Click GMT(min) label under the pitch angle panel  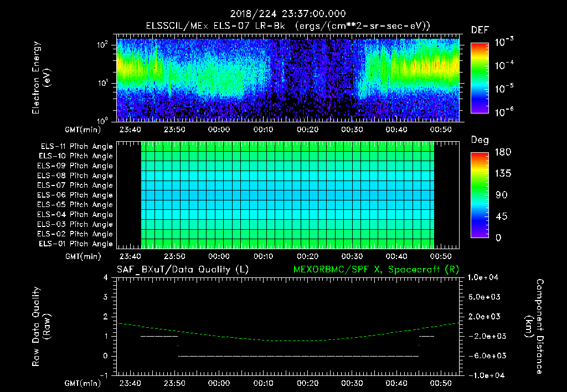83,256
